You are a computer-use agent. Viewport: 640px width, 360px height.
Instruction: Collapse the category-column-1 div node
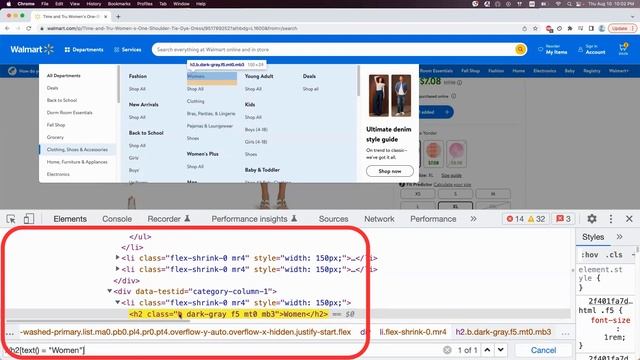[109, 291]
